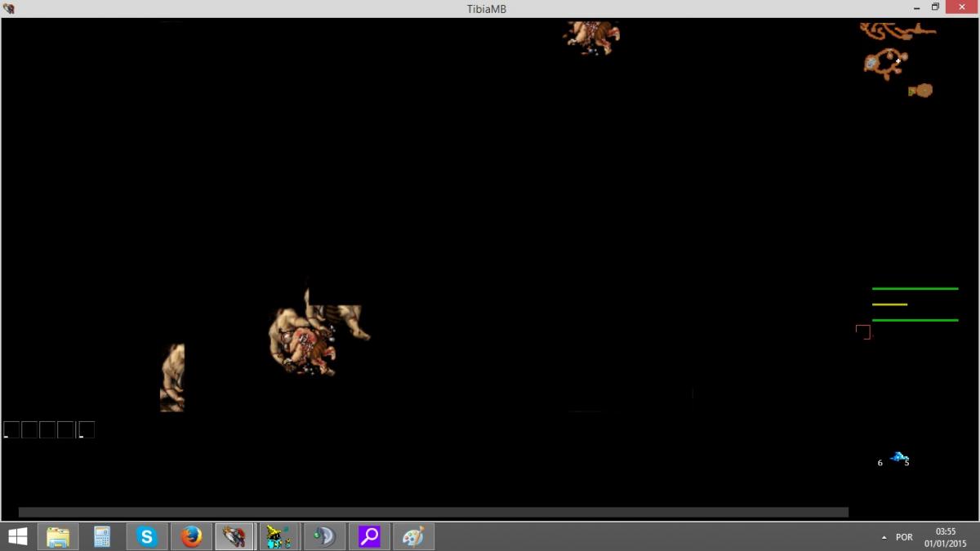Click the blue fish creature beside the numbers
This screenshot has width=980, height=551.
click(897, 457)
